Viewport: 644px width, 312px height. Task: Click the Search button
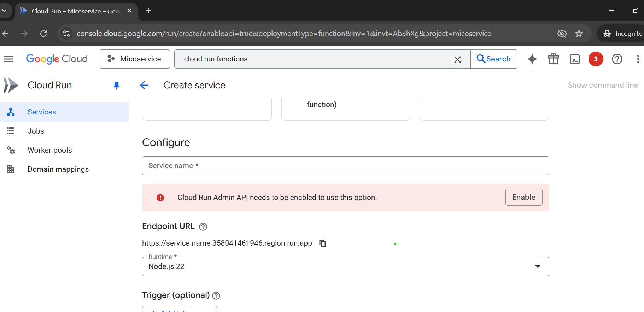(494, 59)
